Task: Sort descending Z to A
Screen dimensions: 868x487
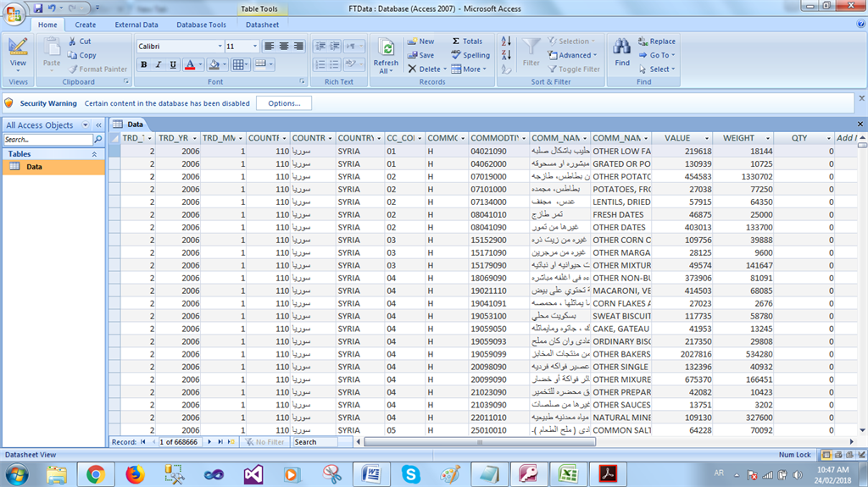Action: pos(506,55)
